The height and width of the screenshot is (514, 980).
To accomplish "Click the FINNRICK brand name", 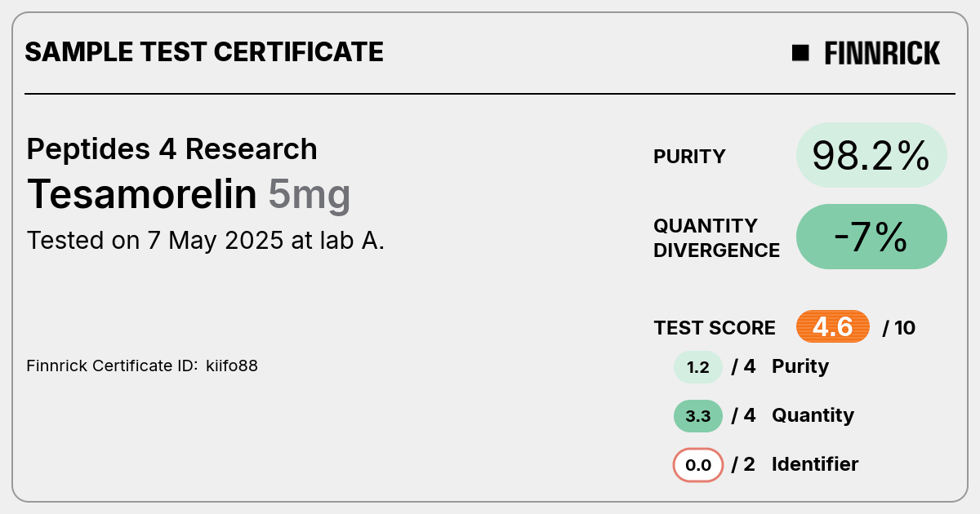I will [x=882, y=53].
